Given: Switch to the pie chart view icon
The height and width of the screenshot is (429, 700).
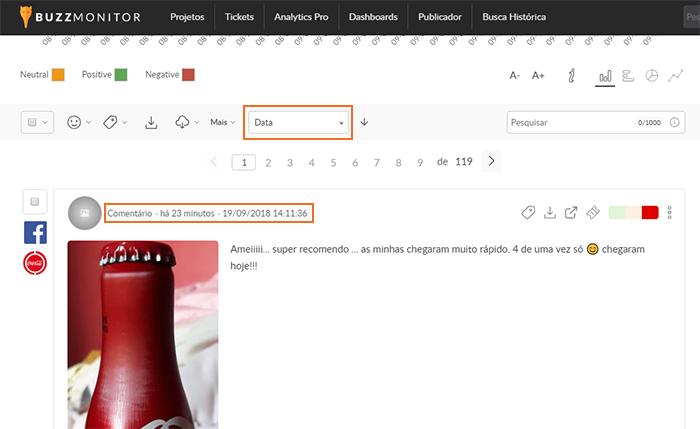Looking at the screenshot, I should (652, 76).
